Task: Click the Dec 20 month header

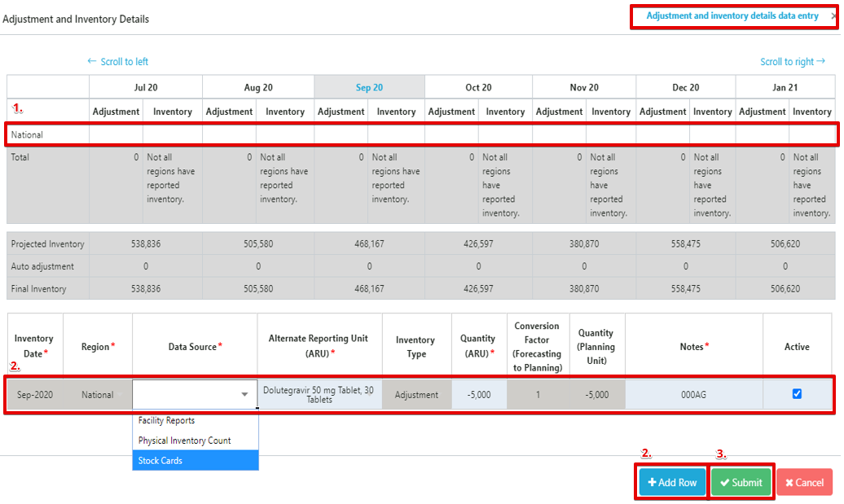Action: pos(686,87)
